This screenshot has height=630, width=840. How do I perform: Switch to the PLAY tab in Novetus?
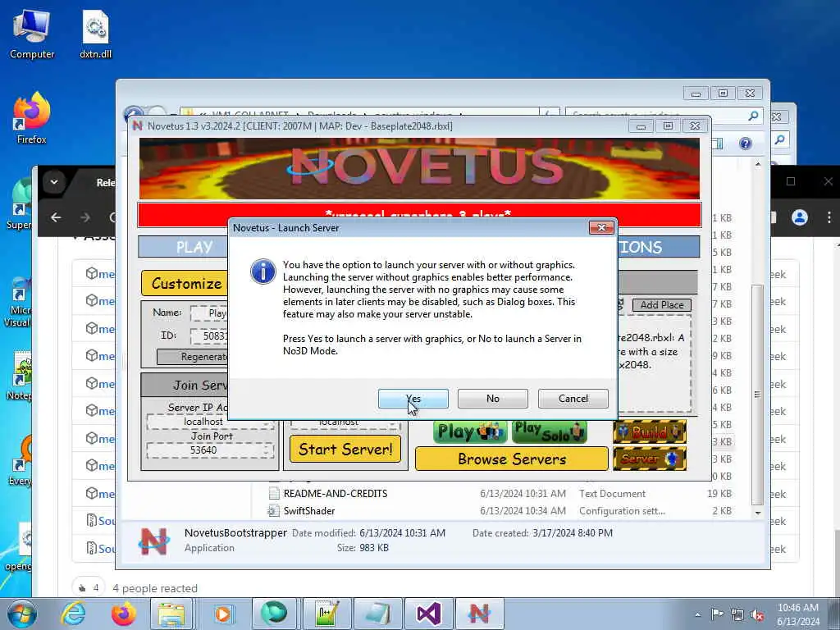(183, 247)
